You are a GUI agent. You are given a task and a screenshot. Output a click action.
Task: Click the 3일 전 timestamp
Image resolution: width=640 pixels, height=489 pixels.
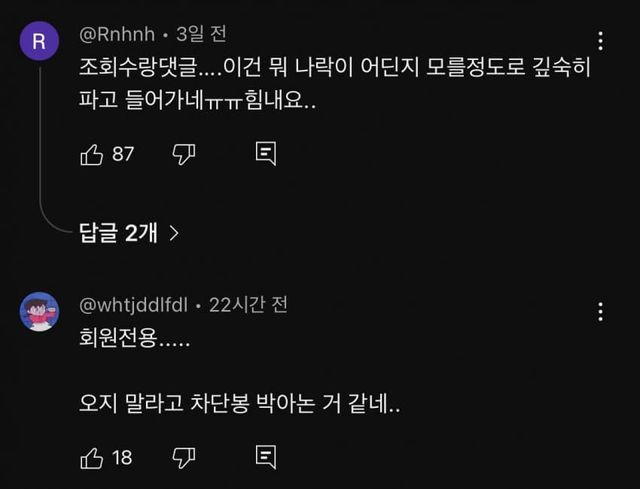(x=201, y=35)
